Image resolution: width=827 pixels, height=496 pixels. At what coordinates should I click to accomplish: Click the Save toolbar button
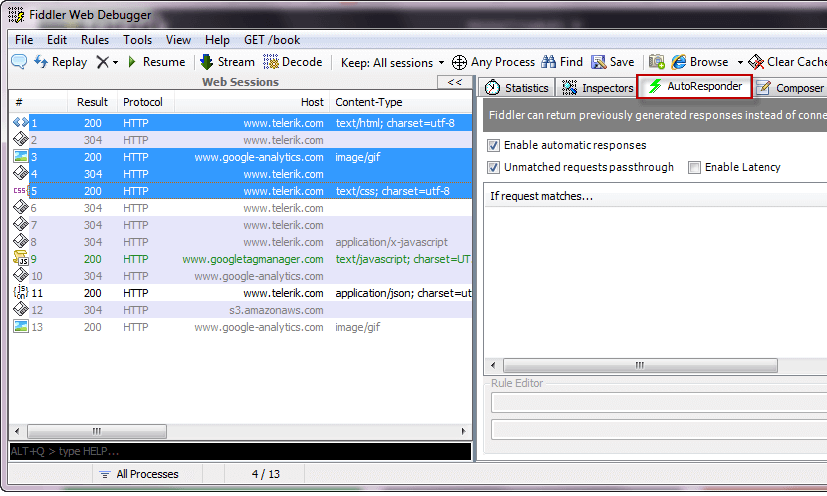pos(612,62)
